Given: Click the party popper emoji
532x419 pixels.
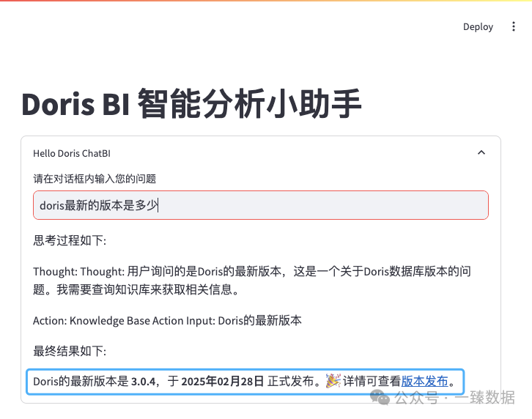Looking at the screenshot, I should [333, 381].
